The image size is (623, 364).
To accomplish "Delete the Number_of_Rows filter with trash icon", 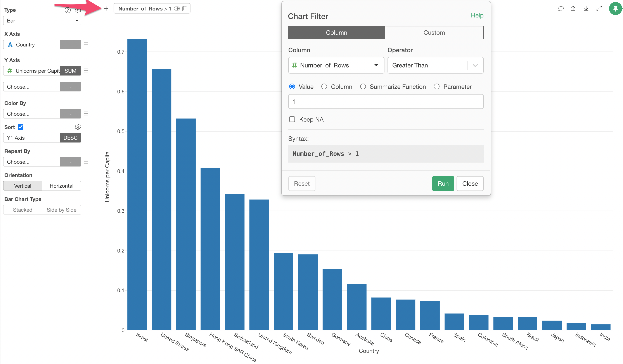I will coord(184,9).
